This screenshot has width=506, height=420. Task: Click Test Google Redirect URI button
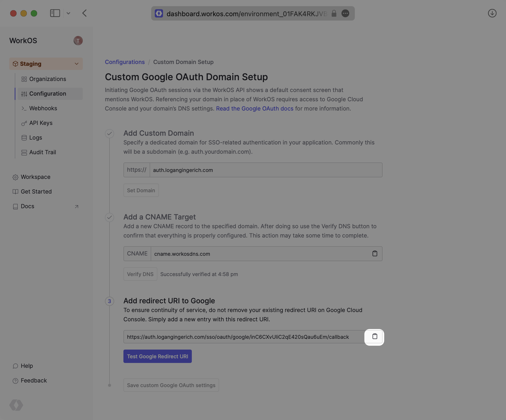pyautogui.click(x=157, y=357)
